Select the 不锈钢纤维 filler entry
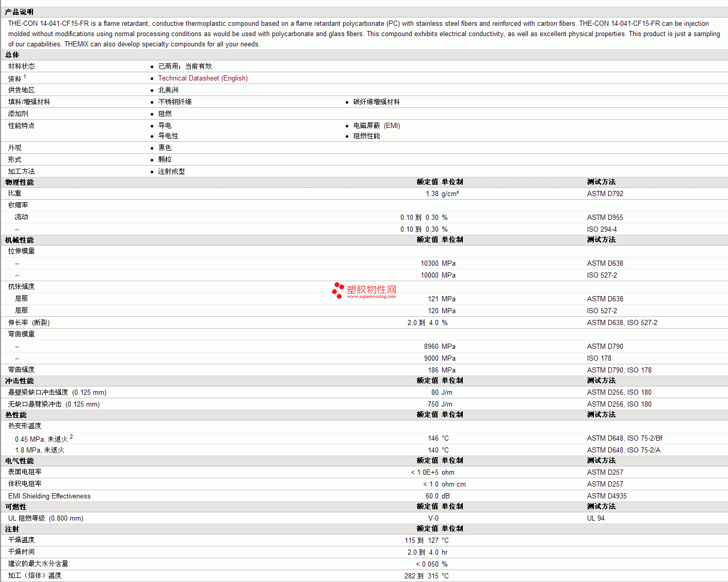728x582 pixels. tap(175, 102)
